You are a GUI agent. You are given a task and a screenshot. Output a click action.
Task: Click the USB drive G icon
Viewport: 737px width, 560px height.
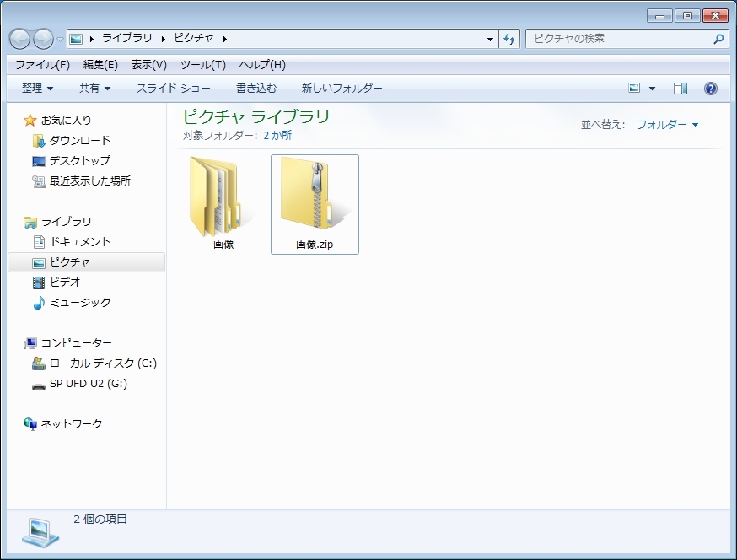[x=39, y=387]
